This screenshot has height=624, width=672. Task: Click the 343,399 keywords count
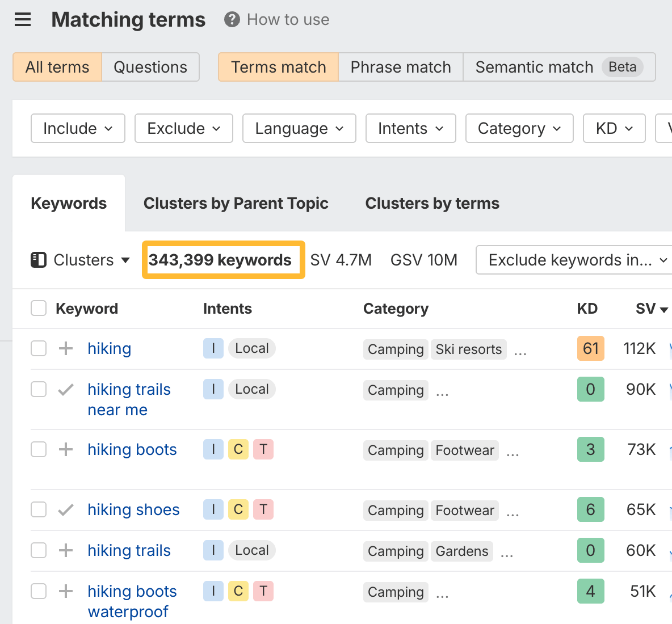pos(220,260)
